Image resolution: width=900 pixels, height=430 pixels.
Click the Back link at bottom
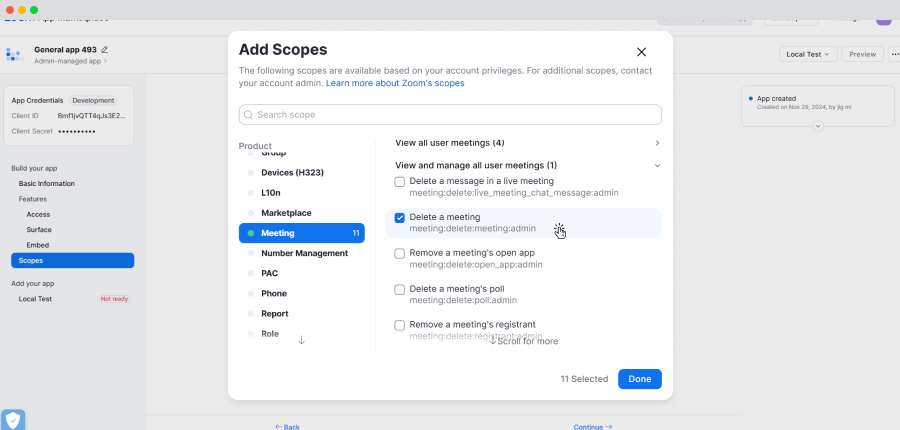(287, 427)
